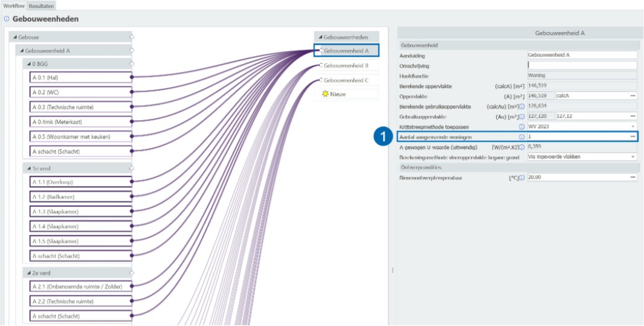Click diamond connector on the Gebouw header

132,37
